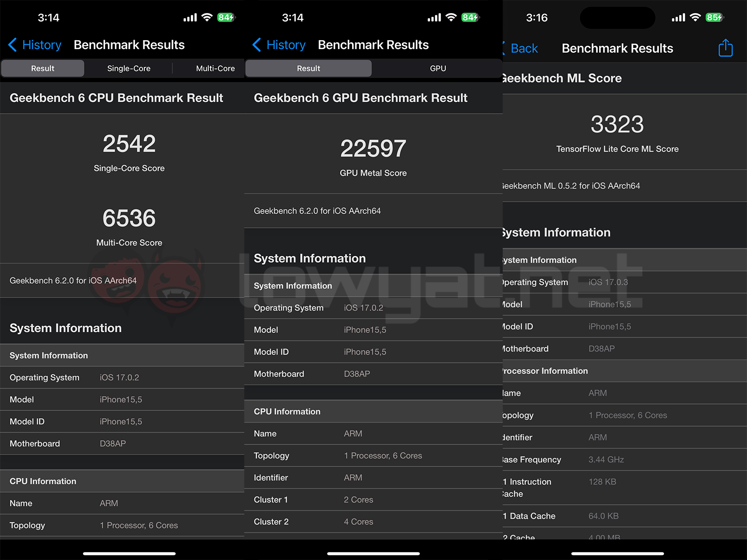Viewport: 747px width, 560px height.
Task: Tap cellular signal bars in the GPU screen
Action: pyautogui.click(x=434, y=18)
